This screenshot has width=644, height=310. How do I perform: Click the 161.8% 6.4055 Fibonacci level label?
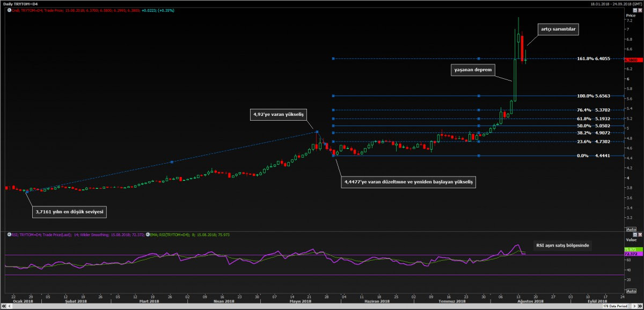click(593, 58)
